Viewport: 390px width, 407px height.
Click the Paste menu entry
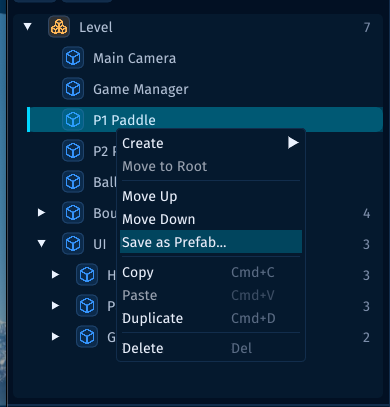[211, 295]
